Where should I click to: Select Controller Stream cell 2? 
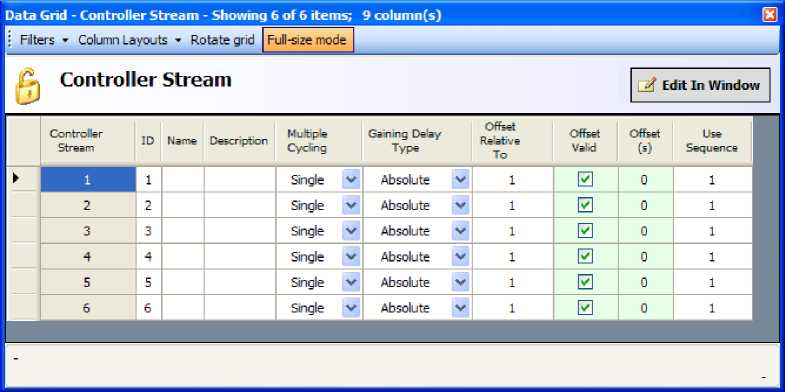click(x=88, y=205)
